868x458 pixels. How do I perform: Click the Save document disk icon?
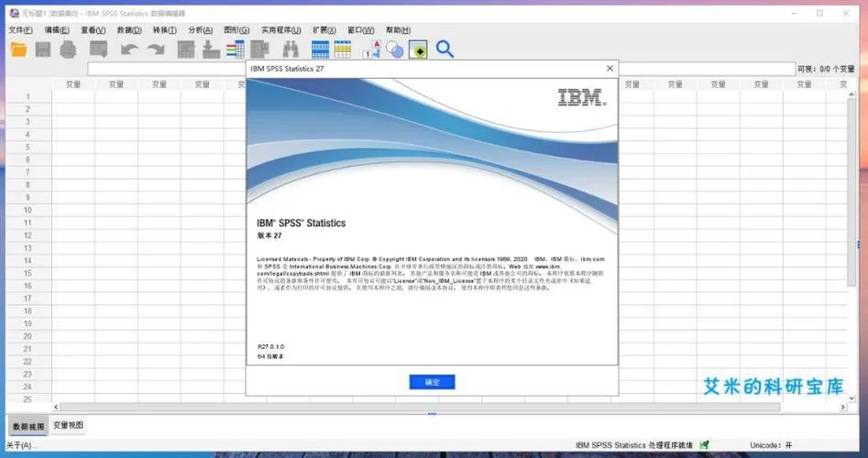coord(43,49)
